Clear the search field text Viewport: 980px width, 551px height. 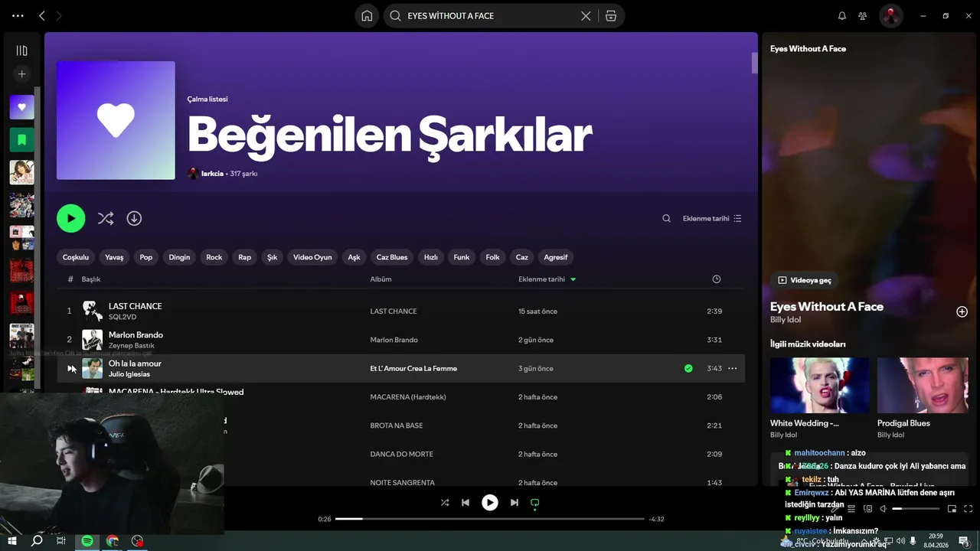[586, 15]
